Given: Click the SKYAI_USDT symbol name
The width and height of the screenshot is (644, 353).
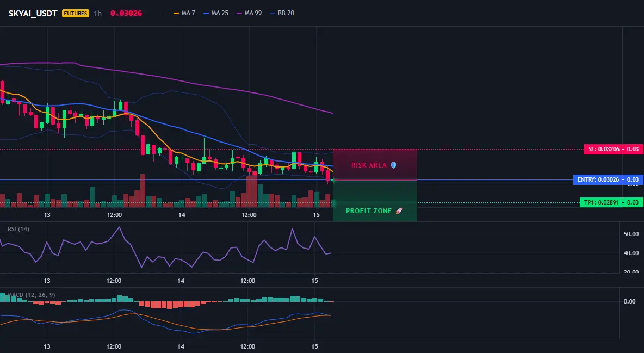Looking at the screenshot, I should (33, 13).
